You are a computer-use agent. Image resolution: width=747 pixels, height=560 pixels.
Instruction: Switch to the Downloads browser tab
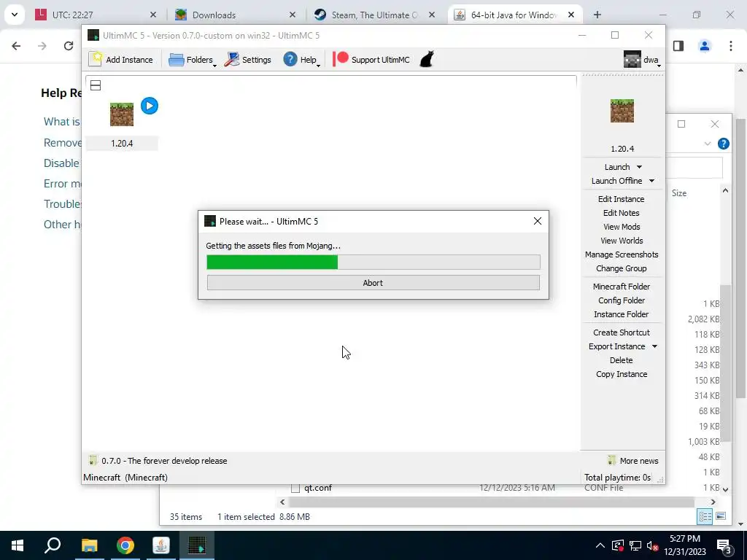pos(236,15)
